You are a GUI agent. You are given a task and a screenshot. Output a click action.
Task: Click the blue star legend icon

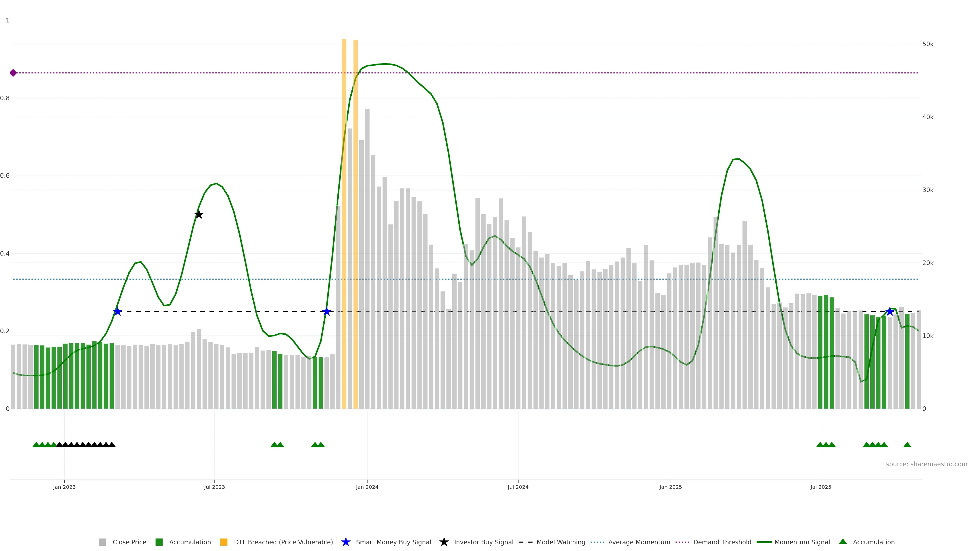click(346, 542)
